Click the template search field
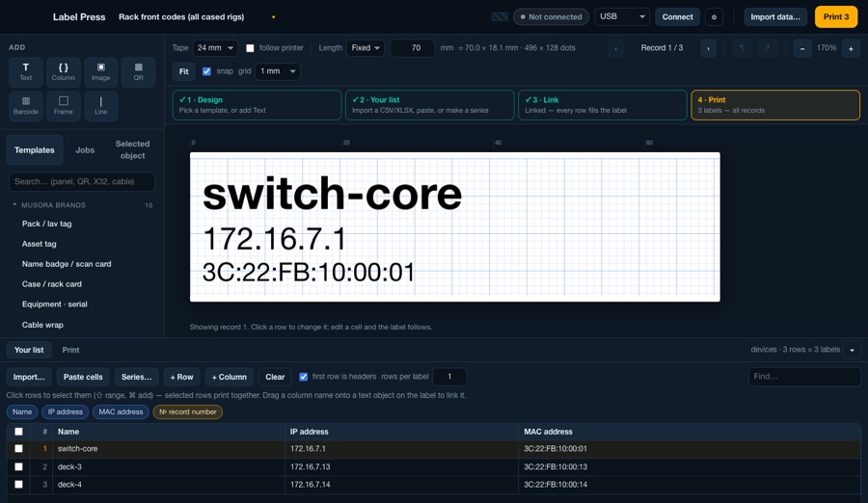 tap(82, 181)
